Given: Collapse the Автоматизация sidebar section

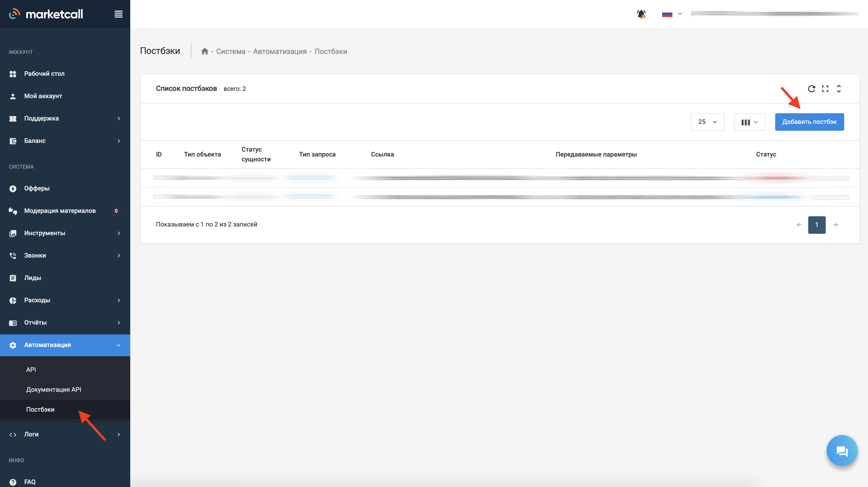Looking at the screenshot, I should (x=65, y=345).
